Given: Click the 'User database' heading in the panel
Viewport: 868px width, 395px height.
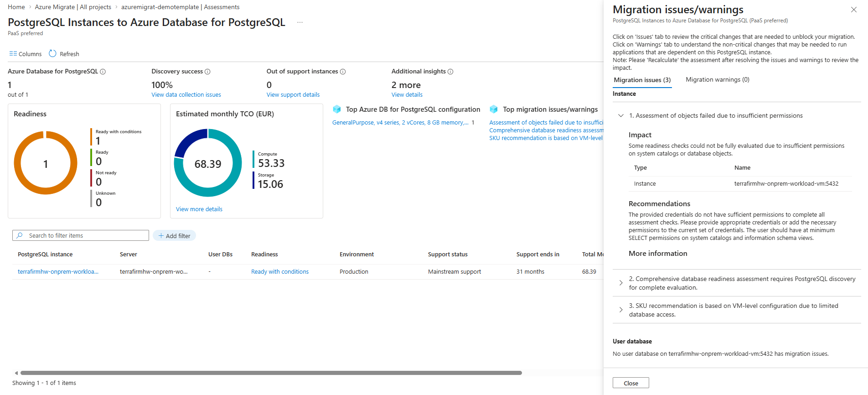Looking at the screenshot, I should (632, 342).
